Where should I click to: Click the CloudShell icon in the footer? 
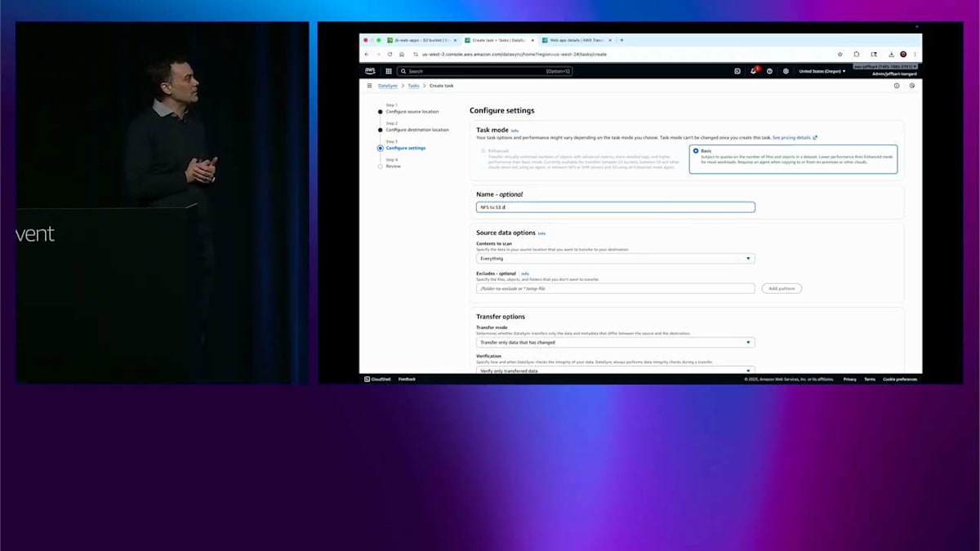(x=367, y=379)
